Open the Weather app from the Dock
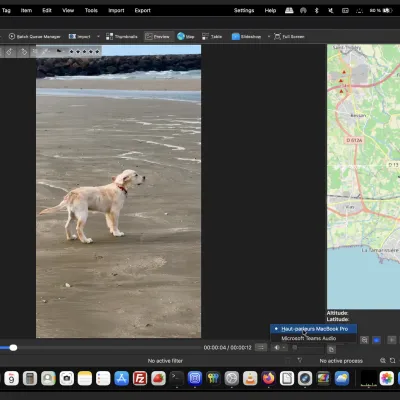 [x=342, y=378]
